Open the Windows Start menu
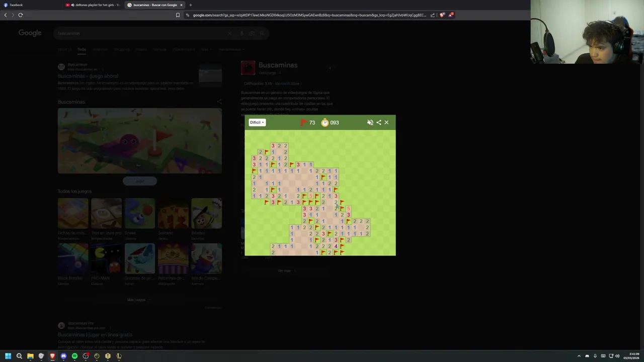 tap(8, 356)
